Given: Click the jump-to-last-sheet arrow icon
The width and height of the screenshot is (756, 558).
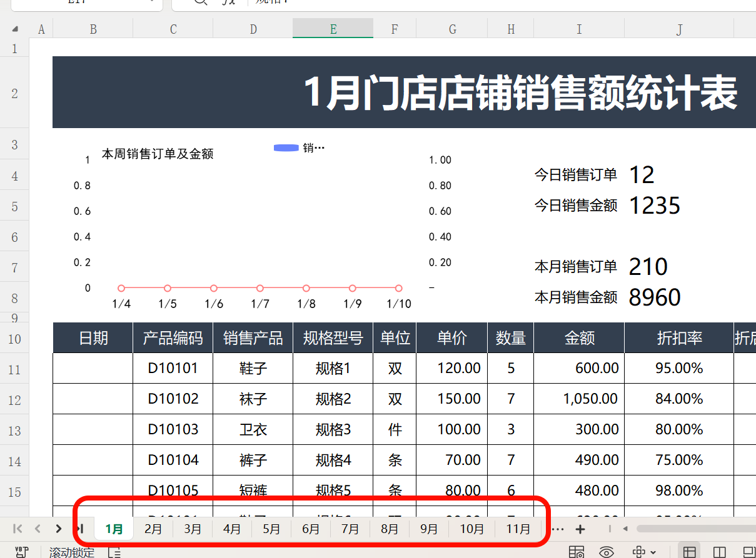Looking at the screenshot, I should pos(80,528).
